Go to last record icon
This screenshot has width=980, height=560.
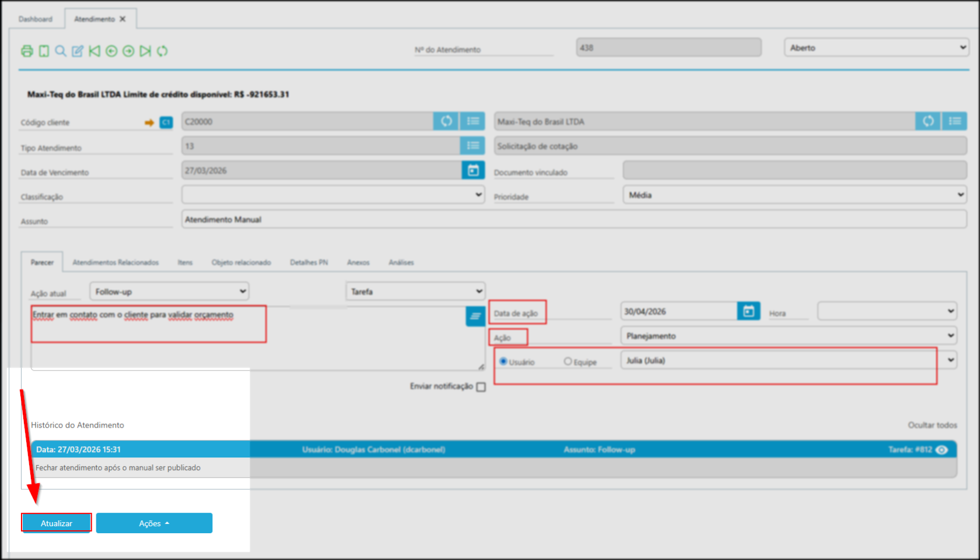point(145,51)
